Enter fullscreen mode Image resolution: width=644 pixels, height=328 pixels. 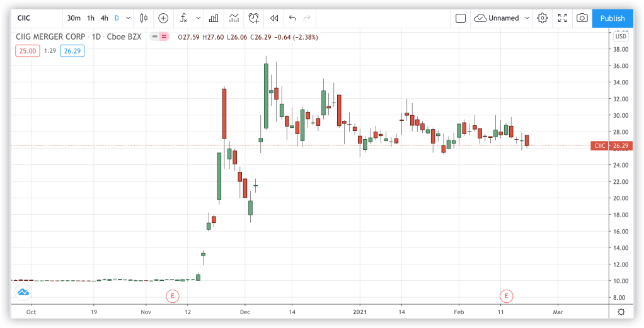(563, 18)
